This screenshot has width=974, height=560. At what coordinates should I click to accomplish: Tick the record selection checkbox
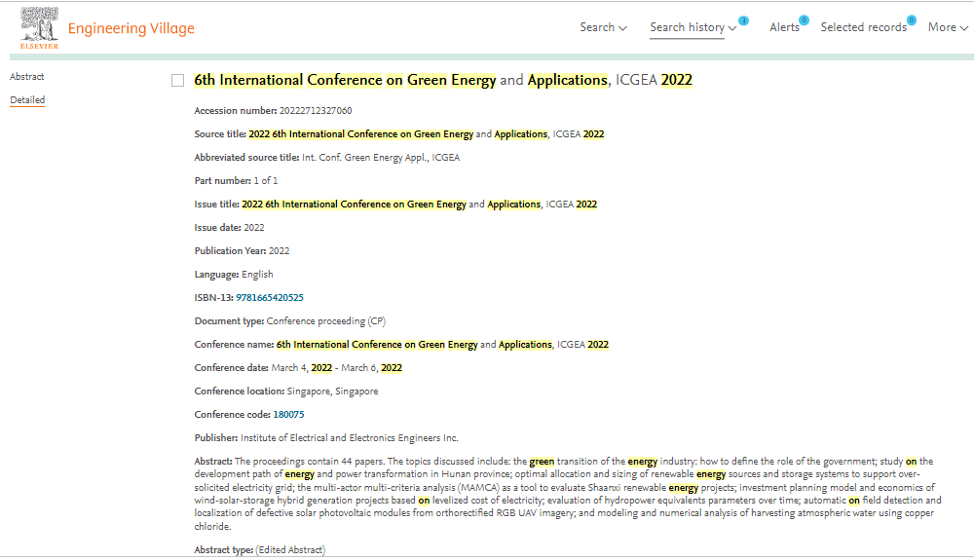(x=177, y=81)
